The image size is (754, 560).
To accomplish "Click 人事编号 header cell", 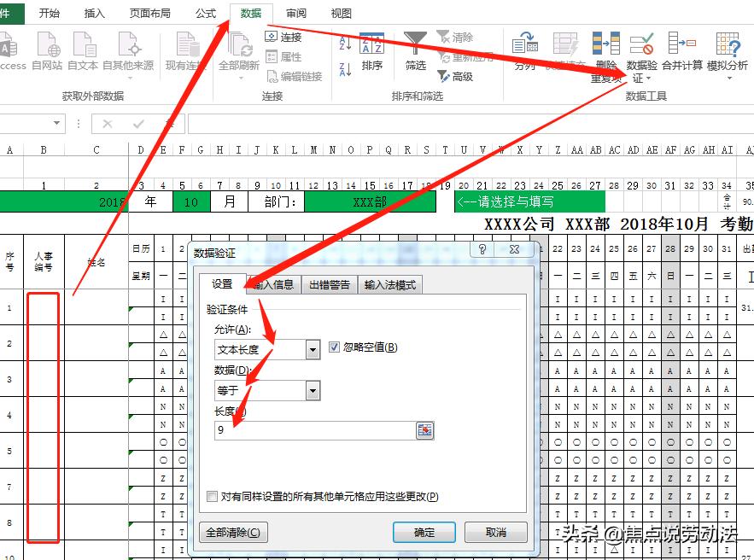I will pyautogui.click(x=44, y=261).
